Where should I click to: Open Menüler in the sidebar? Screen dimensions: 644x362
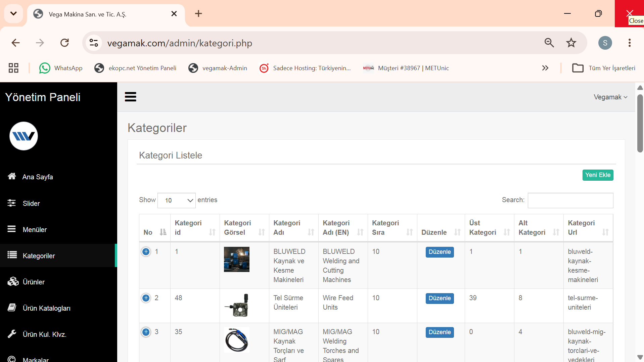click(x=58, y=229)
